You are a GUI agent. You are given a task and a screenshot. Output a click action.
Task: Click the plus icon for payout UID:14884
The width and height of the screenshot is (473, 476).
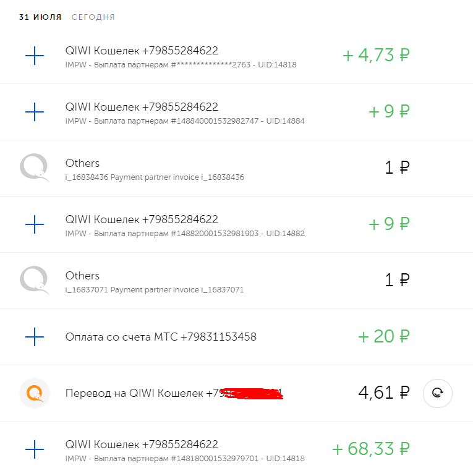click(35, 113)
